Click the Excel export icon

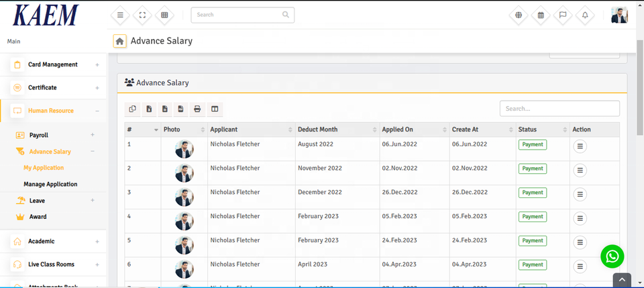pos(149,109)
